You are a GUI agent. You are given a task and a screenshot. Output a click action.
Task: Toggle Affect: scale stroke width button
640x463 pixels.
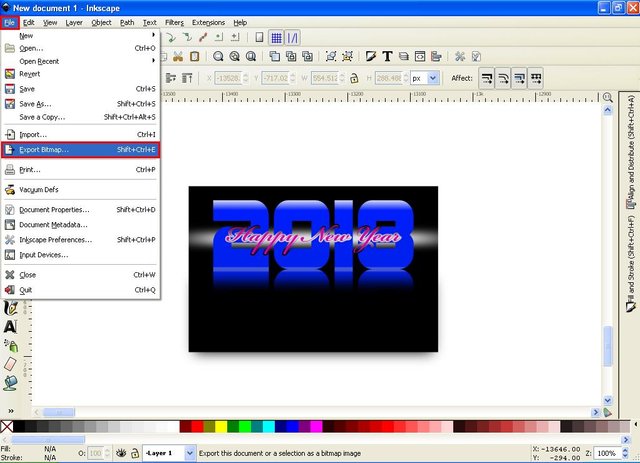[x=487, y=78]
